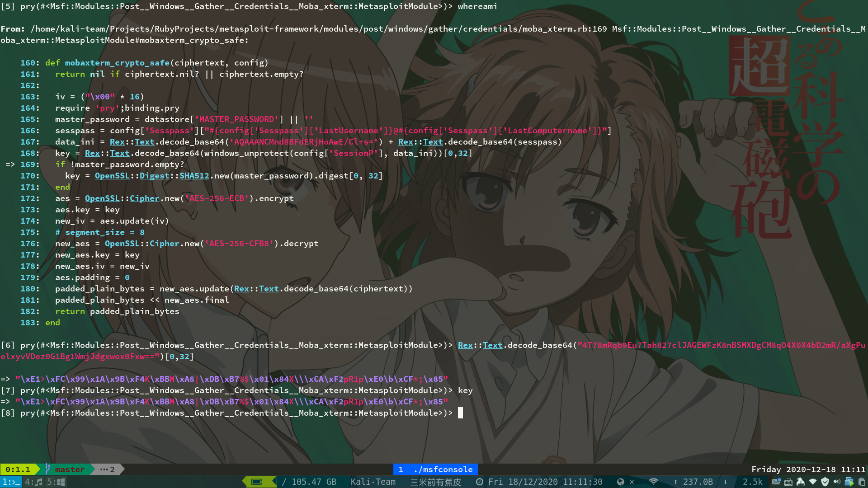868x488 pixels.
Task: Open the volume speaker tray icon
Action: (837, 482)
